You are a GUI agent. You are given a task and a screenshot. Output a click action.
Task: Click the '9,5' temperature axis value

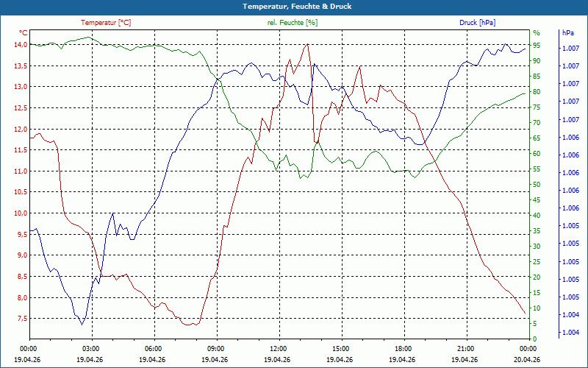[23, 234]
